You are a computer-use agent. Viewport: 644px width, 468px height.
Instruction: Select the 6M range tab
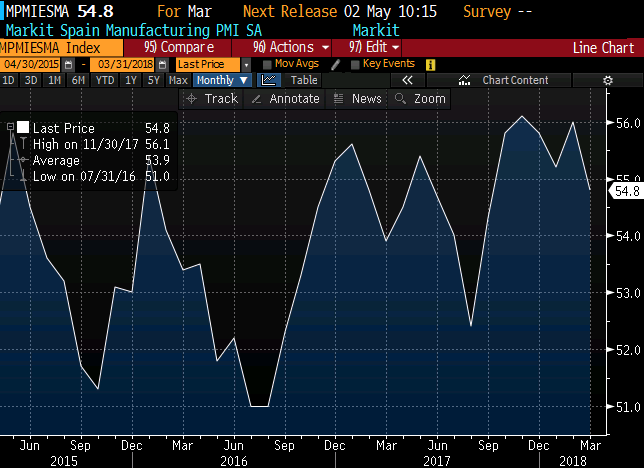pyautogui.click(x=78, y=80)
